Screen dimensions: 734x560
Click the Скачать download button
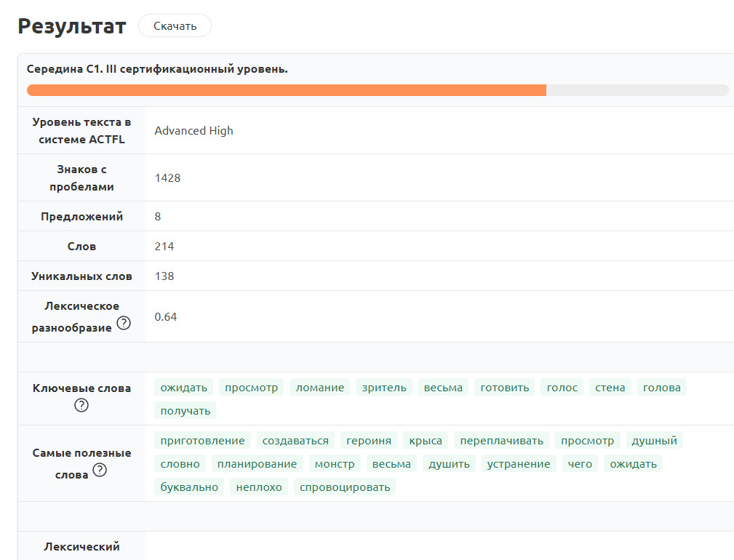coord(175,26)
